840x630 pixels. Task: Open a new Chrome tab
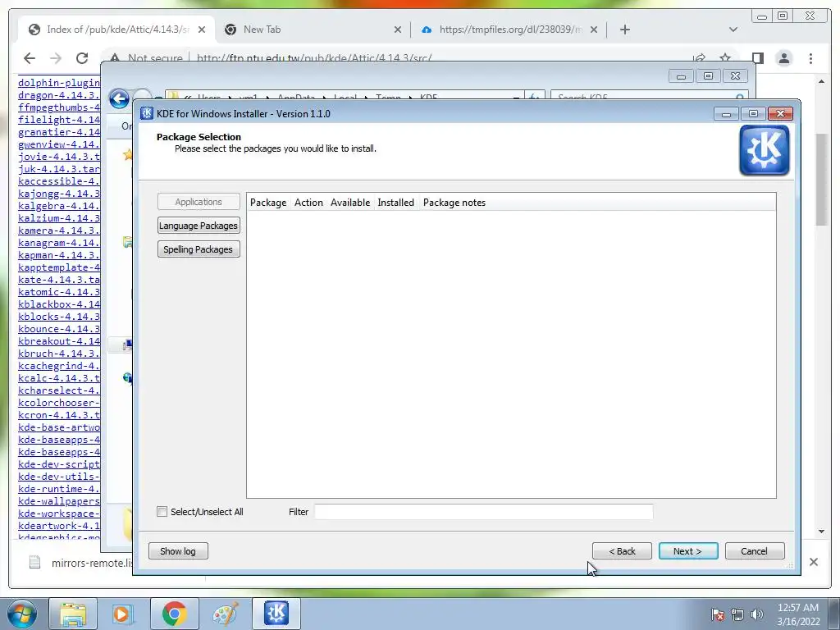click(x=624, y=30)
